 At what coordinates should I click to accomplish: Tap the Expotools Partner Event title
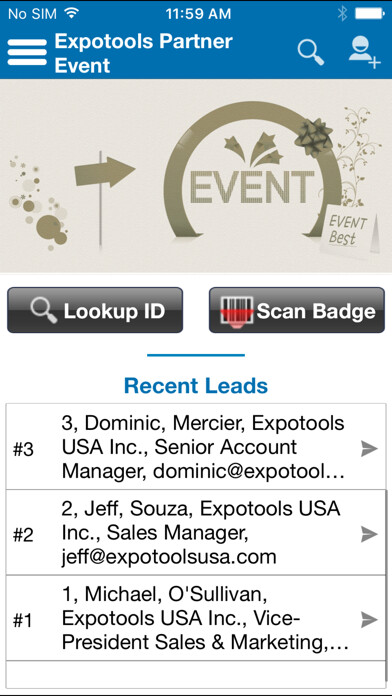[x=143, y=53]
